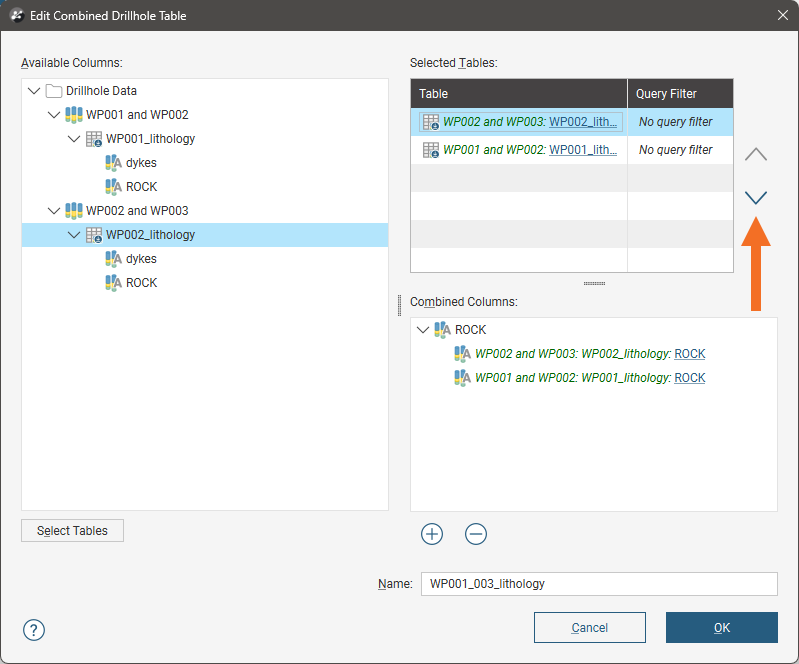
Task: Select ROCK column under WP002_lithology
Action: [141, 283]
